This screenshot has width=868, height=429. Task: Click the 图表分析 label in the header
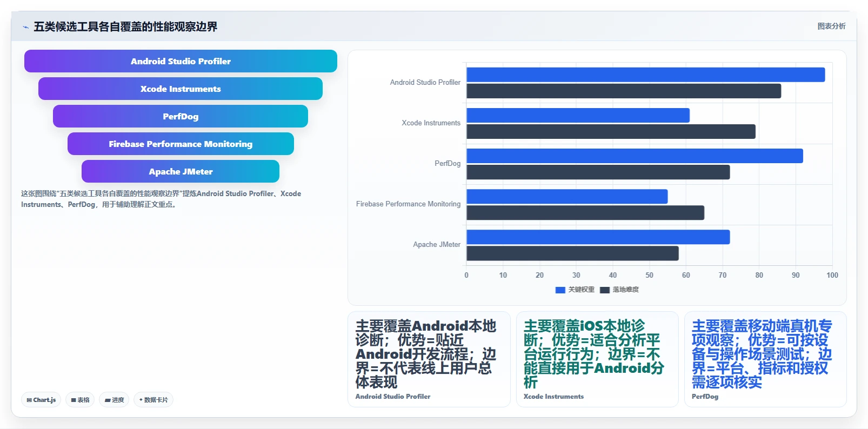[x=831, y=26]
